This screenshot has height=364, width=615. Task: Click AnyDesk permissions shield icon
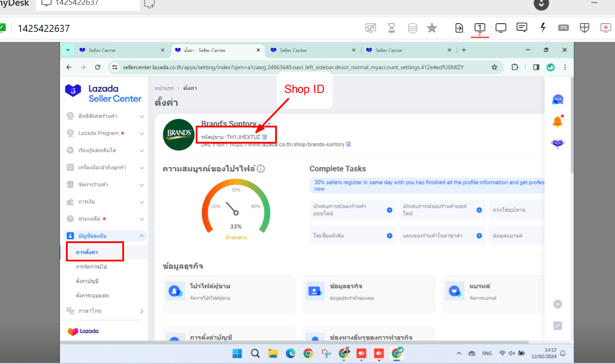(584, 28)
